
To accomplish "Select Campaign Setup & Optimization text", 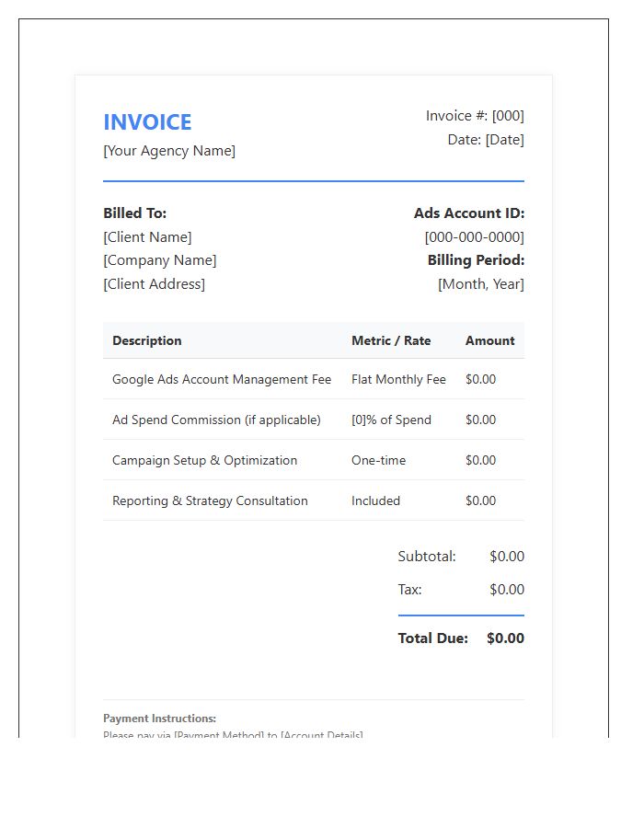I will (205, 461).
